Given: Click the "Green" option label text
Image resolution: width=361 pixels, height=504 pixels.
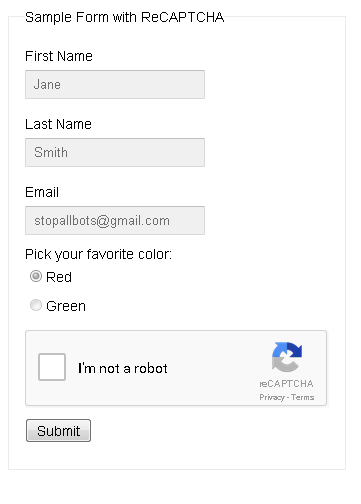Looking at the screenshot, I should 66,306.
